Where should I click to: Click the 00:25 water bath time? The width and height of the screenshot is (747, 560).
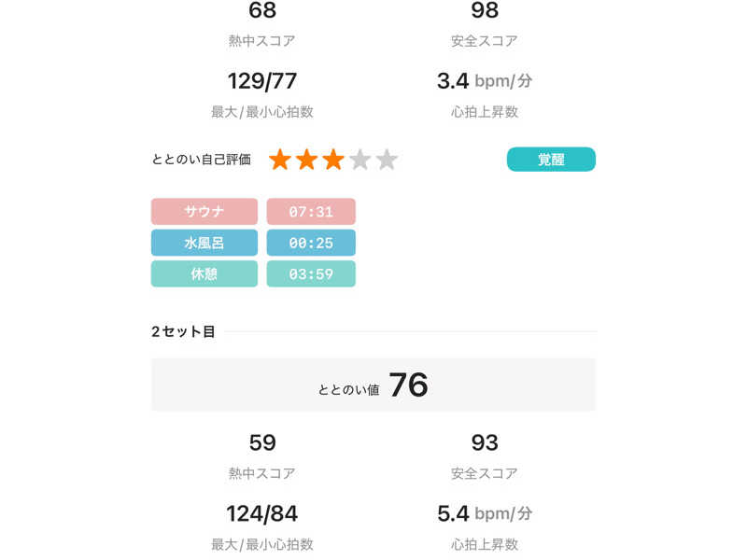coord(311,243)
